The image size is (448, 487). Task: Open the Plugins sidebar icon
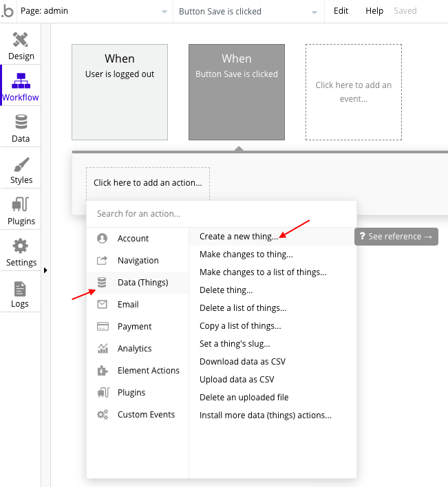(21, 204)
